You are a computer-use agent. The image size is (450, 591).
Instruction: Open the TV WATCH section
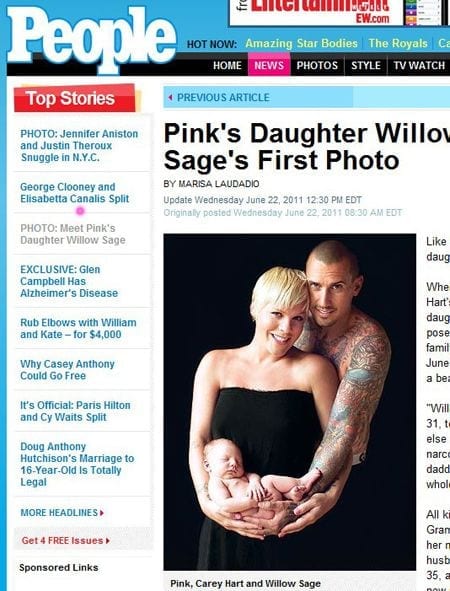419,66
